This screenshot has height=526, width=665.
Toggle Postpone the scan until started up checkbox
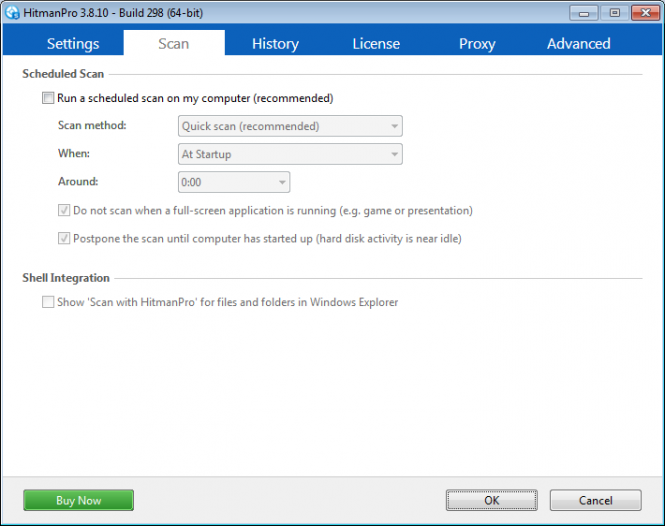[64, 238]
